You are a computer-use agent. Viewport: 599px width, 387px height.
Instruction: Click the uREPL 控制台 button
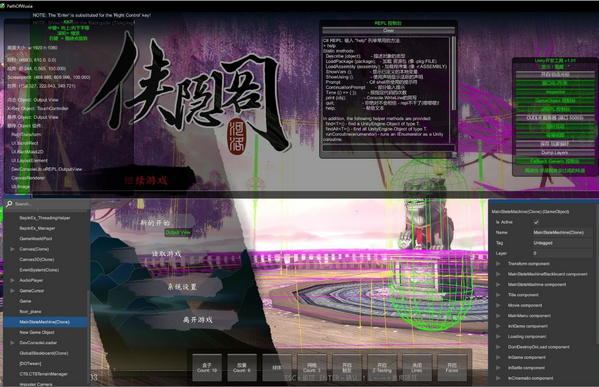click(555, 110)
